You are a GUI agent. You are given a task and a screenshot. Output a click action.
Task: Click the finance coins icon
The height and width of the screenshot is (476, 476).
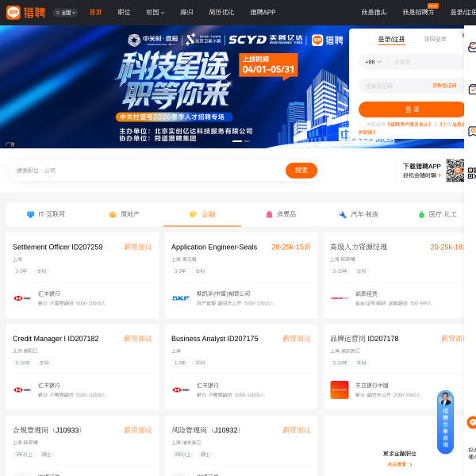[x=193, y=215]
